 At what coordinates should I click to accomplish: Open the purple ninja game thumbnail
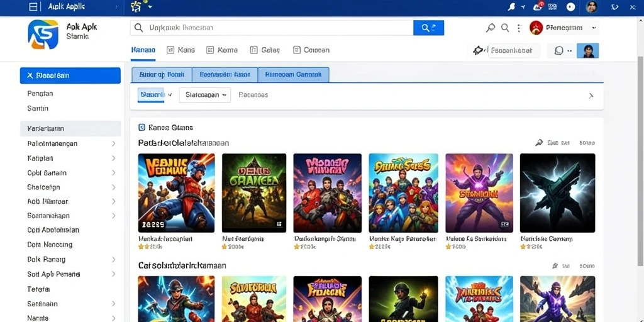[x=479, y=193]
